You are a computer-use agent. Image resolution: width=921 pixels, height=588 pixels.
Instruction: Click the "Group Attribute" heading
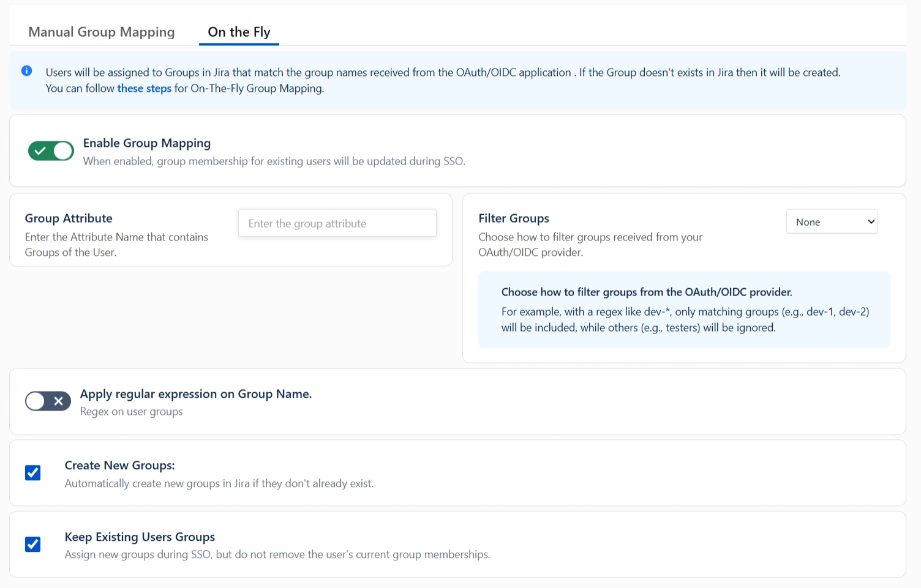(x=69, y=218)
